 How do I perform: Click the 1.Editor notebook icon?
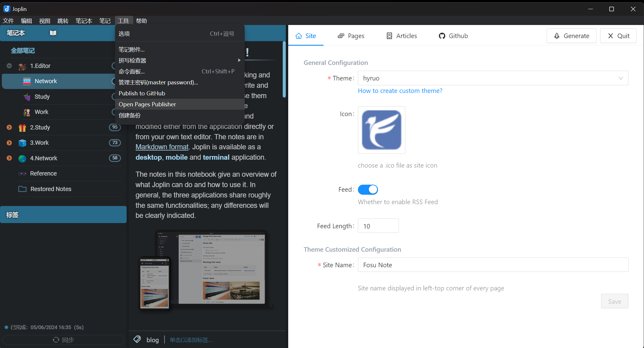pyautogui.click(x=22, y=66)
